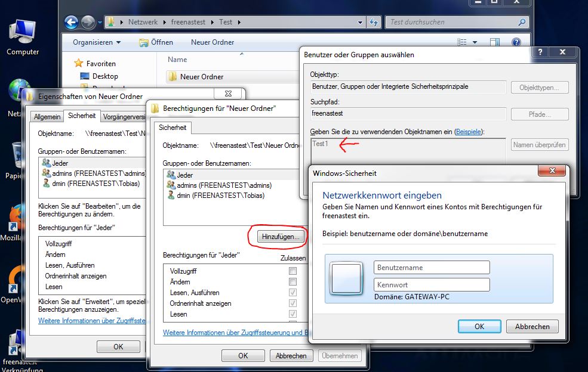Click help question mark in Benutzer auswählen dialog

coord(540,52)
